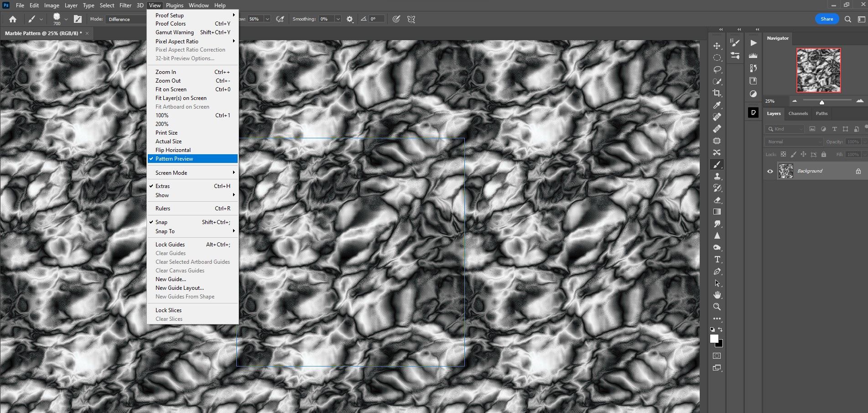Select the Lasso tool
Screen dimensions: 868x413
717,69
